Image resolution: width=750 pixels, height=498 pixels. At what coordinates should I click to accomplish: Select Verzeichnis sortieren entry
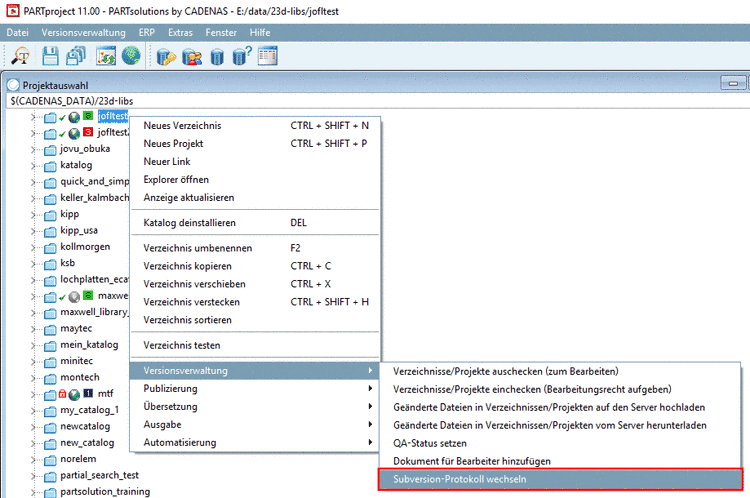(x=255, y=320)
